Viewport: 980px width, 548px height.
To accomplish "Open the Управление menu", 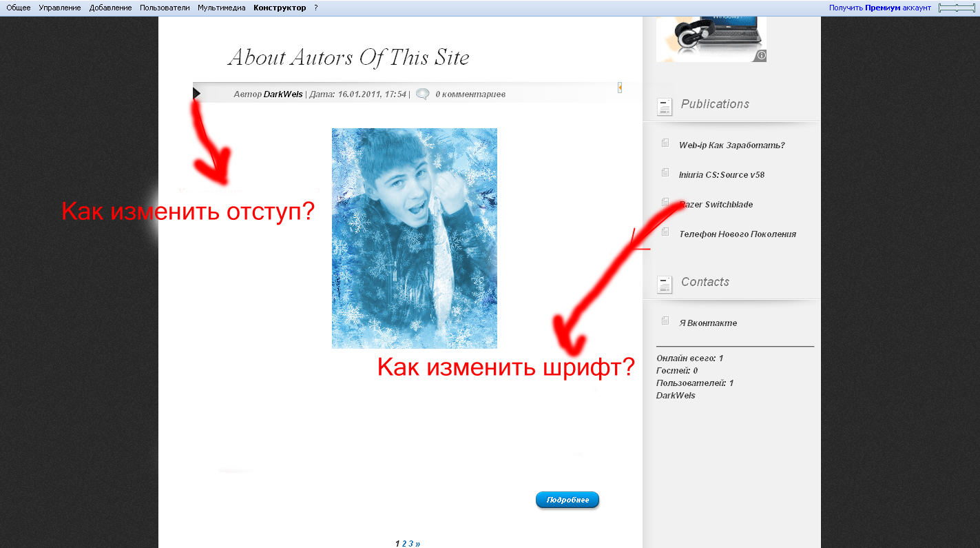I will (x=60, y=8).
